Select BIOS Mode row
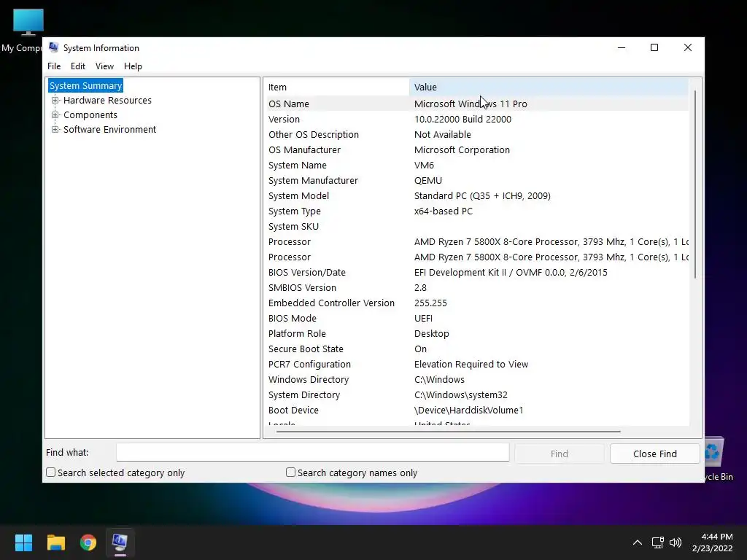 coord(477,318)
